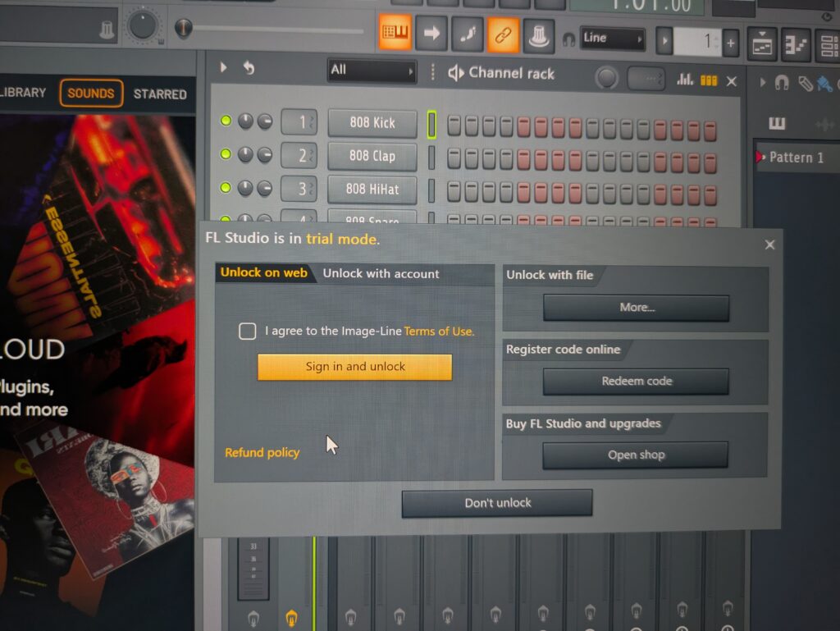Click the piano keys icon above Pattern 1
This screenshot has width=840, height=631.
pyautogui.click(x=777, y=124)
